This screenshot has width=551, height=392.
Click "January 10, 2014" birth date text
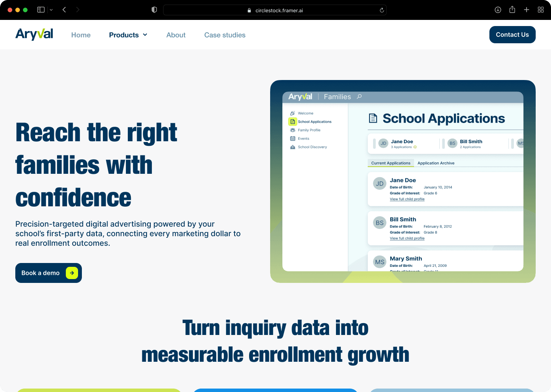[438, 187]
